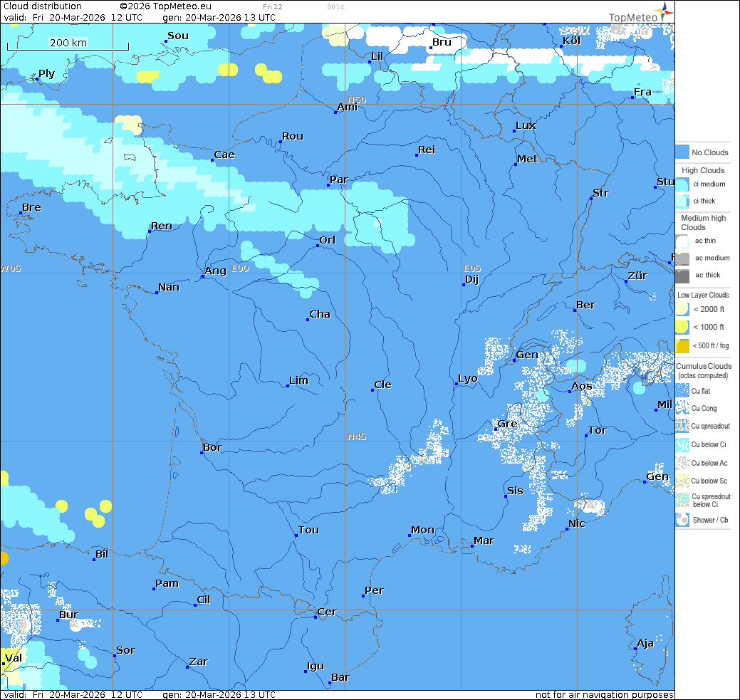Select the Ajaccio (Aja) marker on Corsica
Screen dimensions: 740x700
tap(635, 649)
